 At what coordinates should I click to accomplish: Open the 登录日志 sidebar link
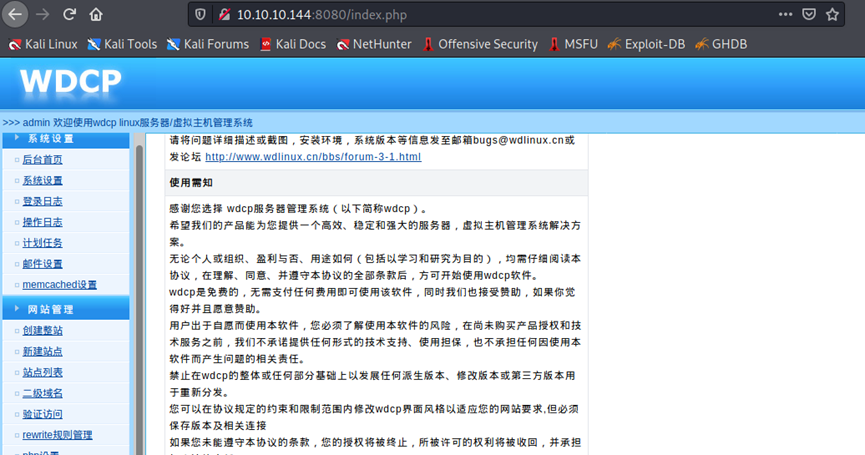tap(42, 201)
